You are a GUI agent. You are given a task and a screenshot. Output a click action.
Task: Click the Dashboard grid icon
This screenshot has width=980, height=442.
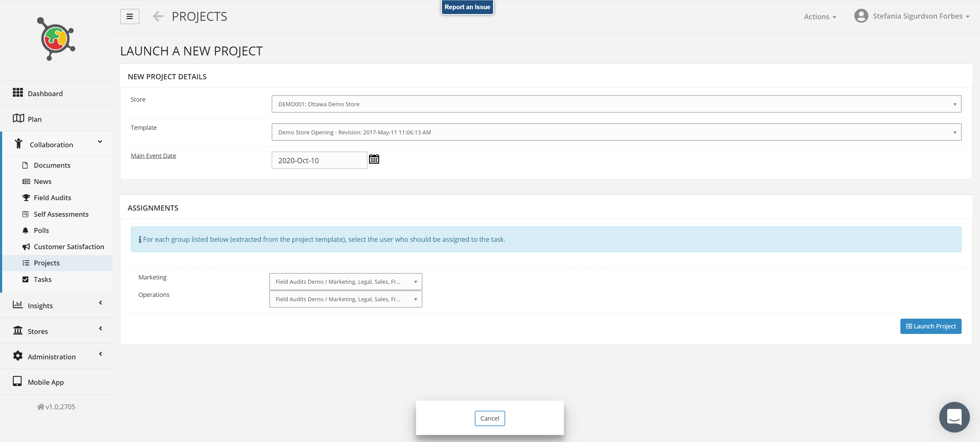[x=17, y=92]
